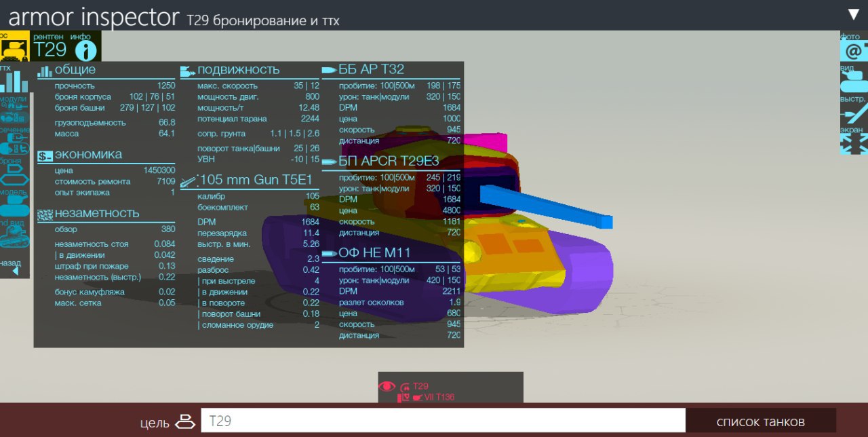868x437 pixels.
Task: Open the hd вид tank view
Action: (14, 236)
